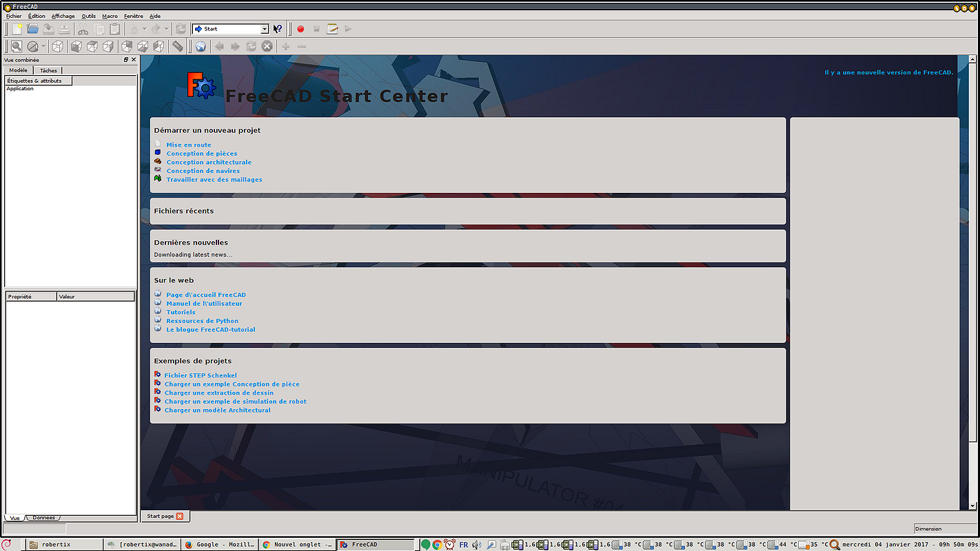Click the Draw Style icon
The image size is (980, 551).
(x=32, y=46)
